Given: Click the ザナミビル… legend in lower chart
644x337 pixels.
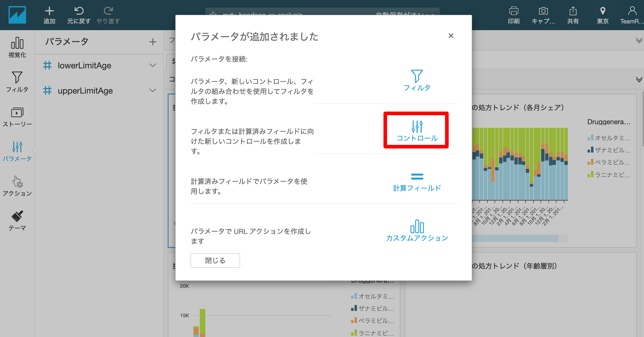Looking at the screenshot, I should pos(372,308).
